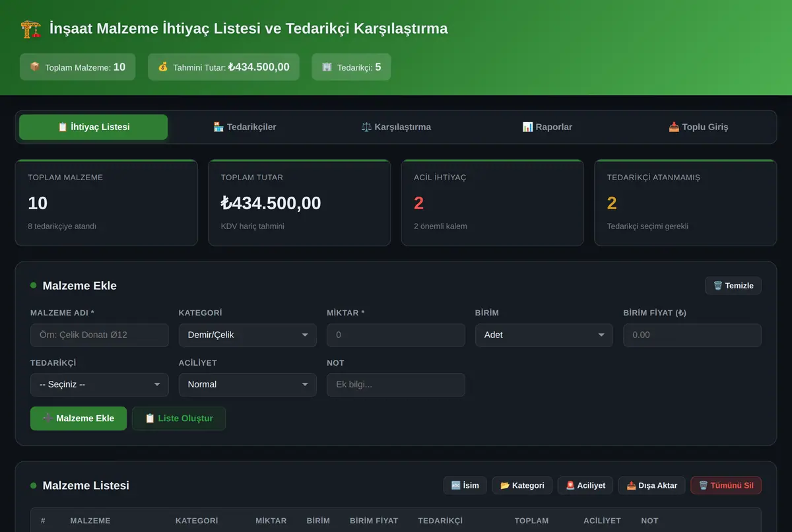Click the Tedarikçi Atanmamış stat card
The height and width of the screenshot is (532, 792).
click(686, 203)
